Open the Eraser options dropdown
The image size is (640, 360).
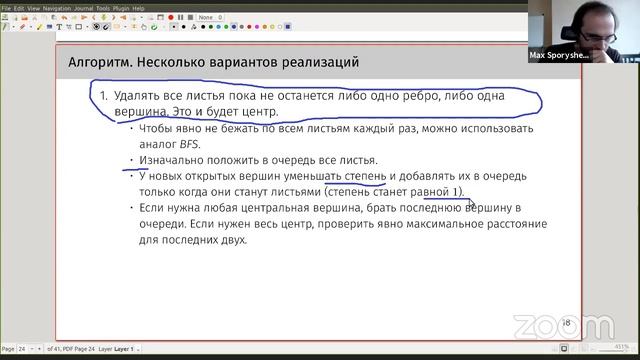(x=31, y=27)
